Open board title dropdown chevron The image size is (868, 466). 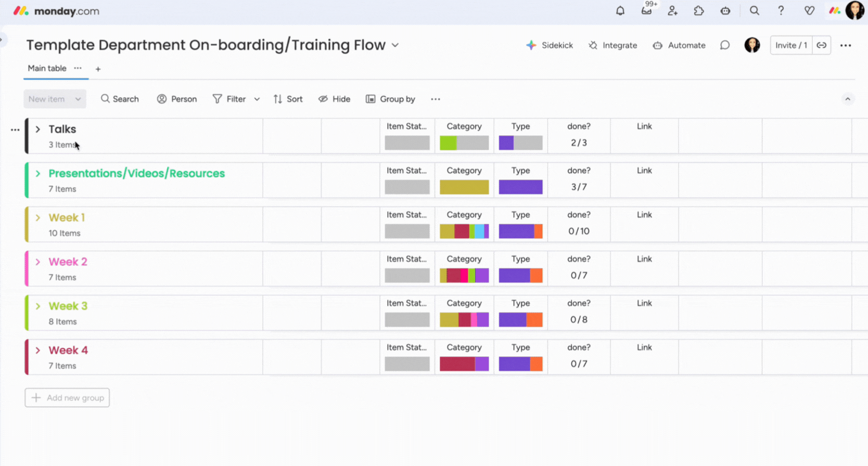[395, 45]
